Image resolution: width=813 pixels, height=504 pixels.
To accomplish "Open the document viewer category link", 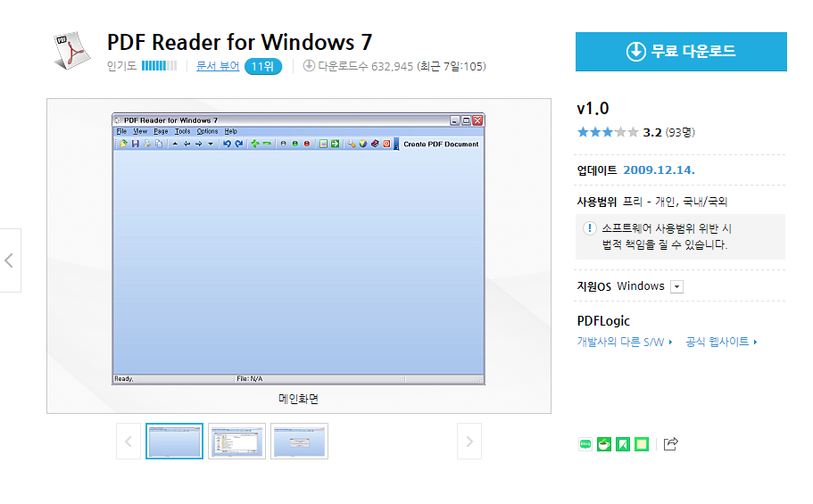I will tap(217, 66).
